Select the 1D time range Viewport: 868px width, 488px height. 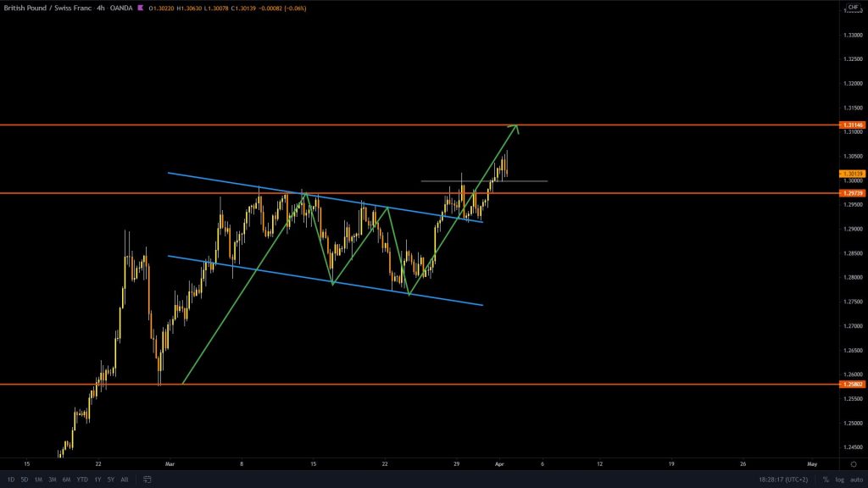coord(11,479)
